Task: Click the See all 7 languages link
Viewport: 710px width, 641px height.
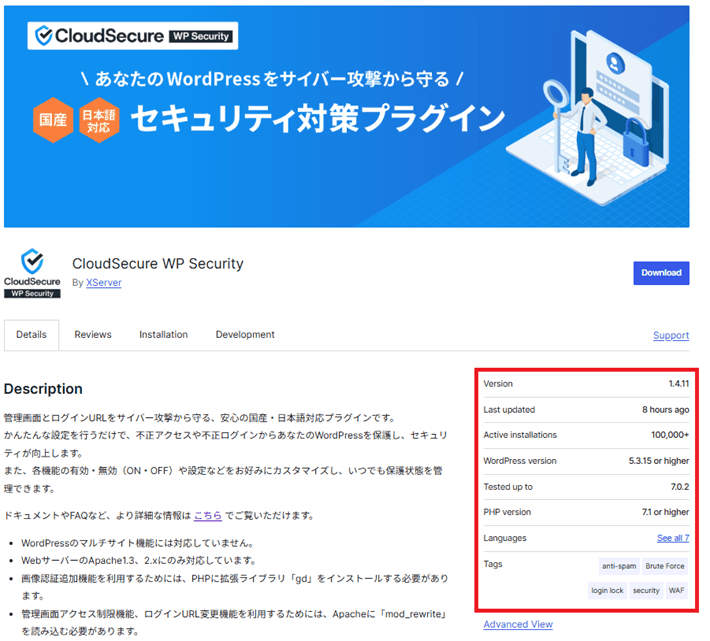Action: (x=673, y=538)
